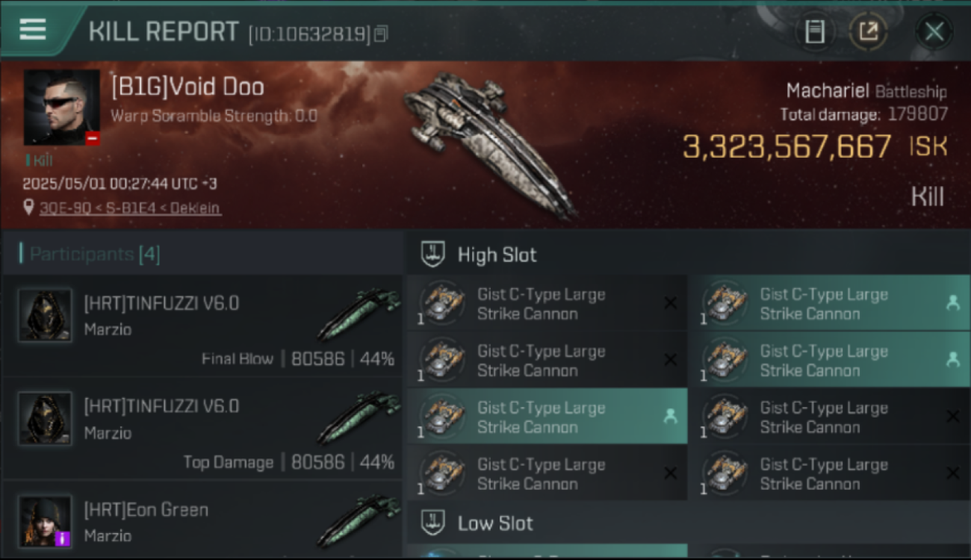Image resolution: width=971 pixels, height=560 pixels.
Task: Open Void Doo's pilot portrait
Action: (x=62, y=108)
